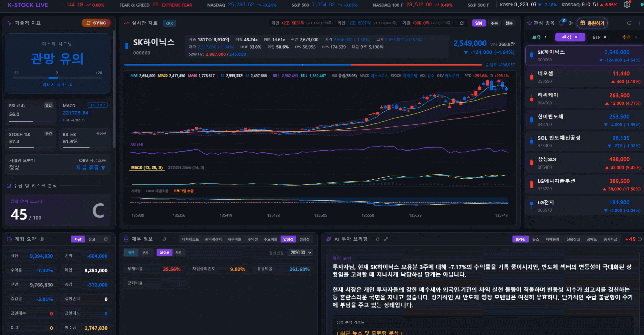Select the 보유 holdings watchlist tab
644x335 pixels.
(x=539, y=37)
